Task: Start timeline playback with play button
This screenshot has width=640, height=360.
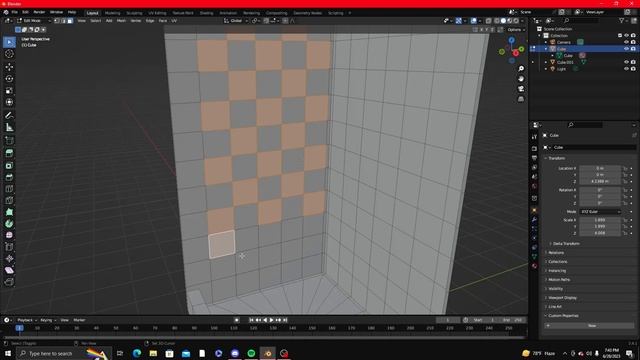Action: [271, 320]
